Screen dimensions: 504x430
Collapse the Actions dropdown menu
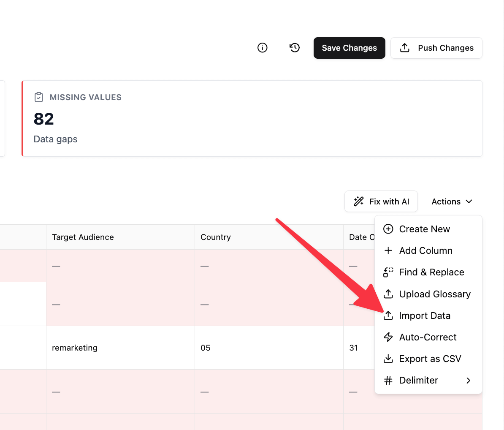pyautogui.click(x=451, y=201)
